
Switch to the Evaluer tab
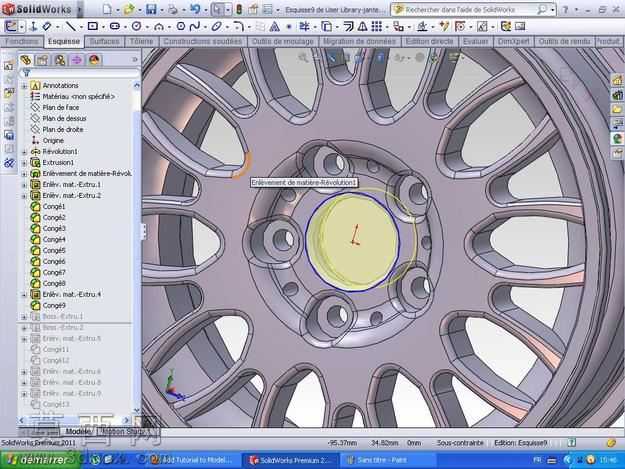(475, 41)
